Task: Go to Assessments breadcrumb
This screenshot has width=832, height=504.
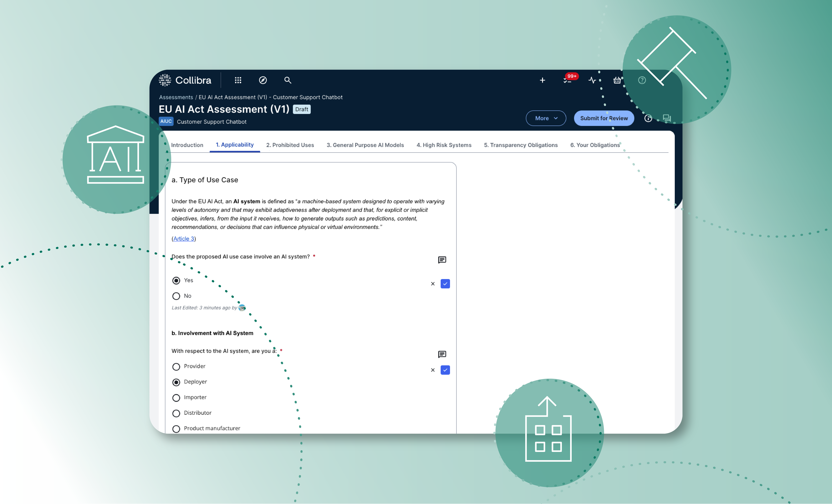Action: [x=176, y=97]
